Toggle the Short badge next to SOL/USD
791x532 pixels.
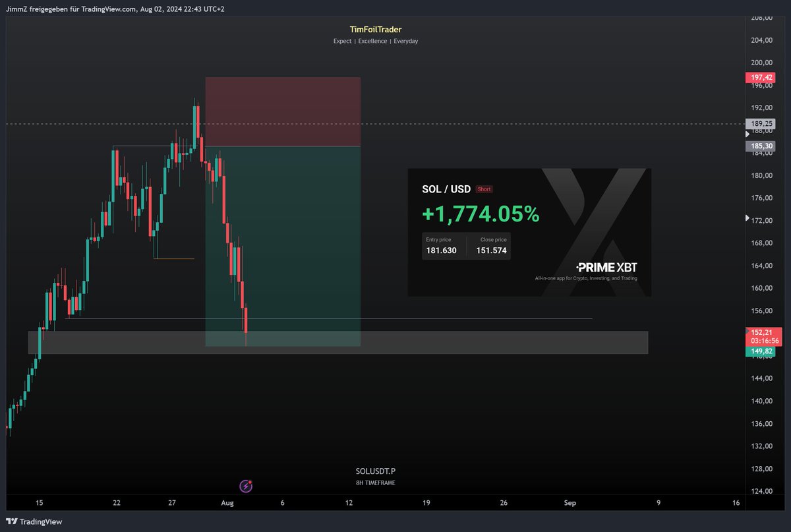tap(484, 189)
